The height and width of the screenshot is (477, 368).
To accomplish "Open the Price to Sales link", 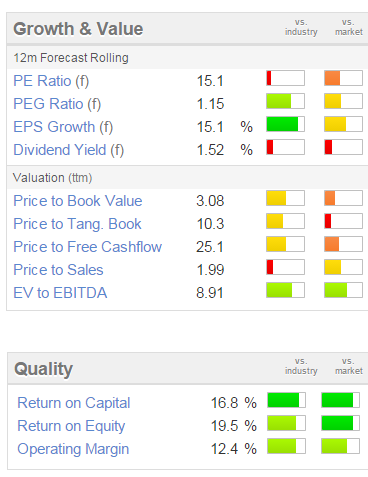I will coord(58,270).
